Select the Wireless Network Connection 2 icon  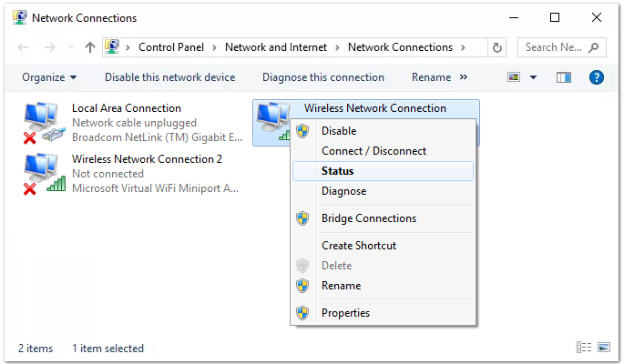pyautogui.click(x=42, y=173)
